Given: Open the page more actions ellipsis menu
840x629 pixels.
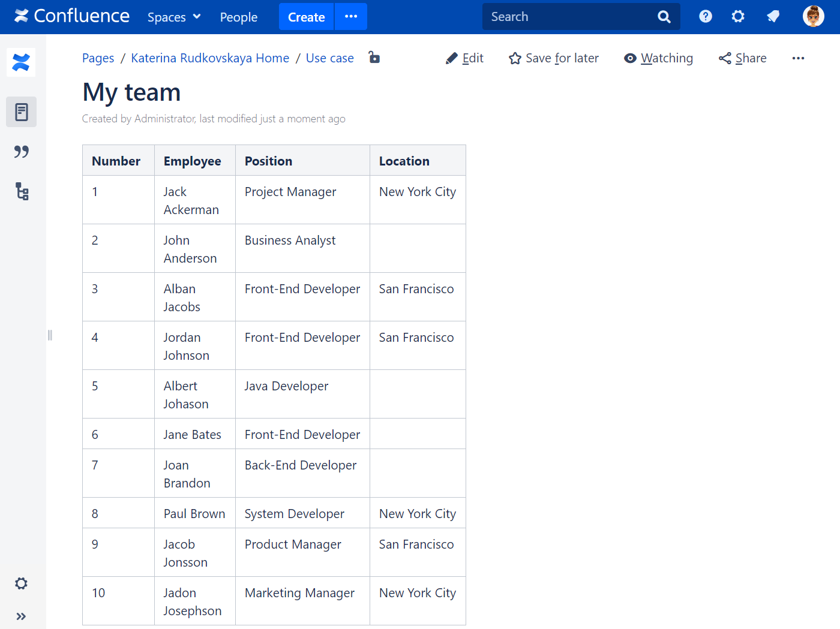Looking at the screenshot, I should [798, 58].
